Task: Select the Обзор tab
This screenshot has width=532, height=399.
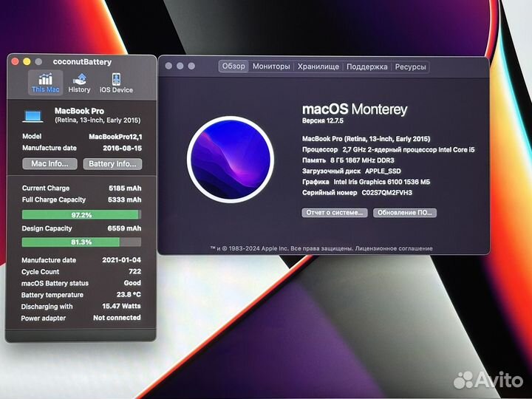Action: (x=233, y=66)
